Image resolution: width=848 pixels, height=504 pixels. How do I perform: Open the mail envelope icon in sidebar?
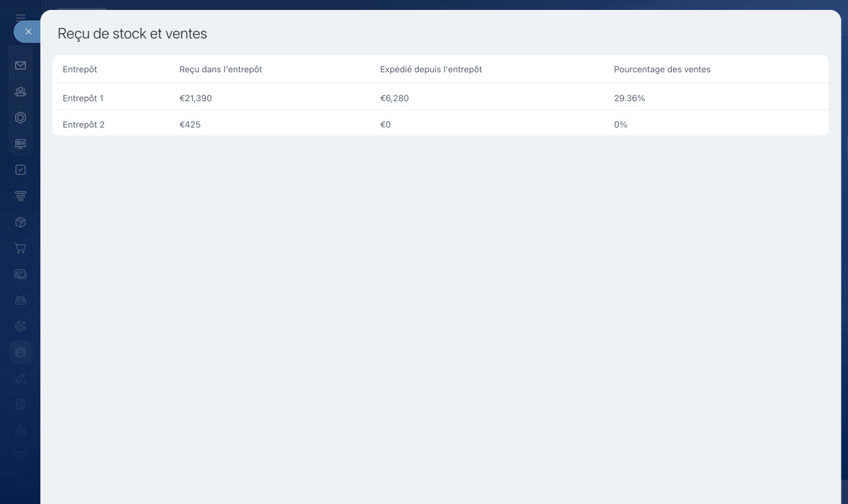pyautogui.click(x=21, y=66)
